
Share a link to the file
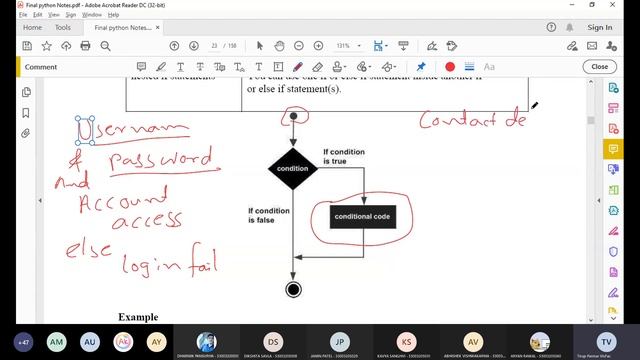pos(572,46)
